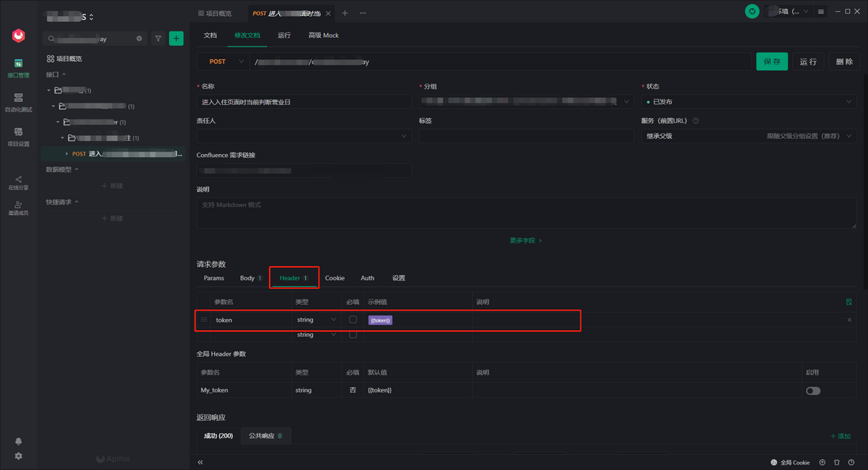
Task: Select the 成功 (200) response tab
Action: [x=218, y=436]
